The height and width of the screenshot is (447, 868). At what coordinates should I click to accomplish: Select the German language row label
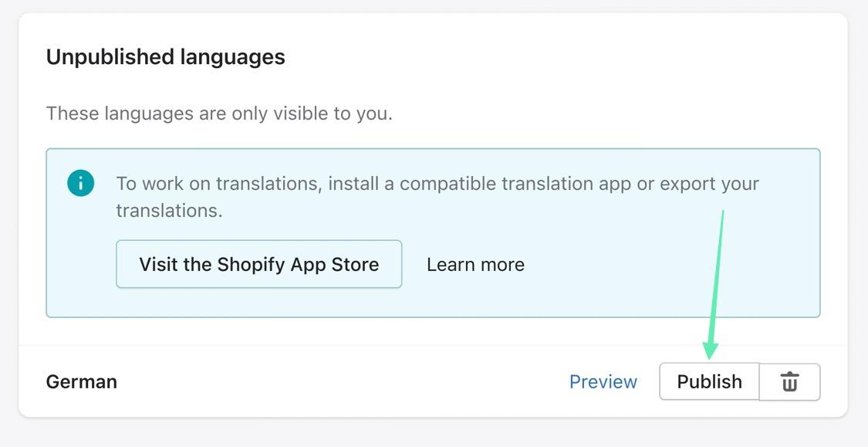click(x=82, y=381)
